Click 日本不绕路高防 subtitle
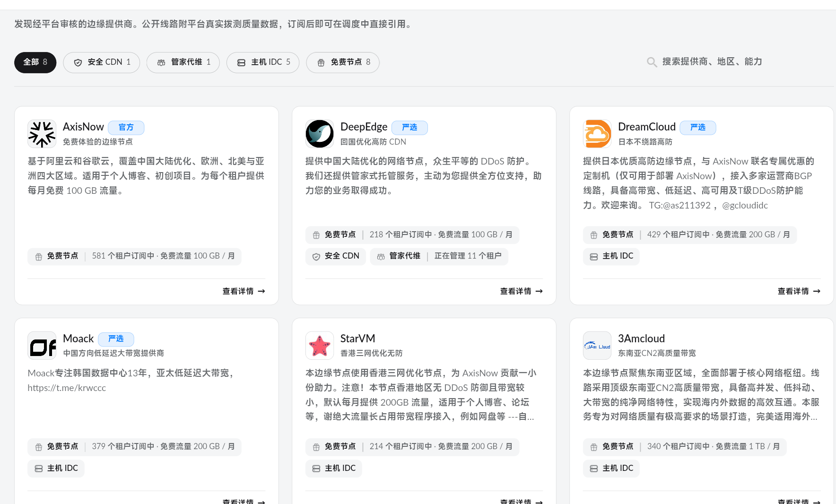Image resolution: width=836 pixels, height=504 pixels. (645, 142)
